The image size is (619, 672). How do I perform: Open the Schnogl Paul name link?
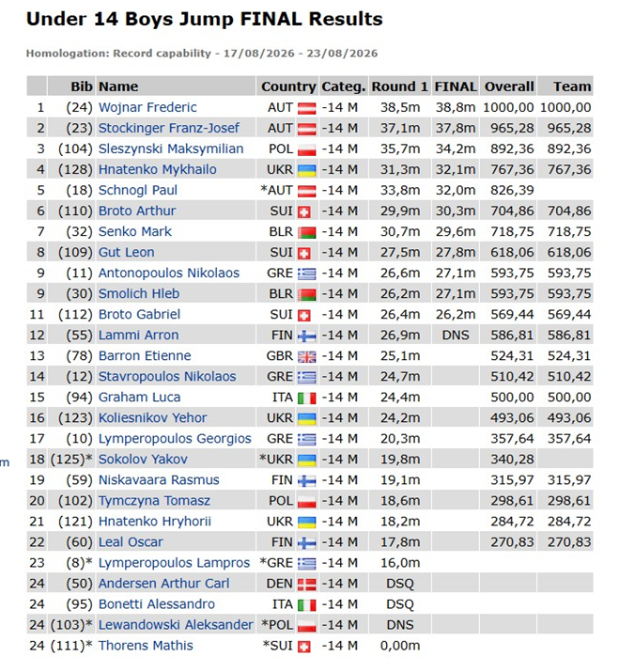pos(137,190)
